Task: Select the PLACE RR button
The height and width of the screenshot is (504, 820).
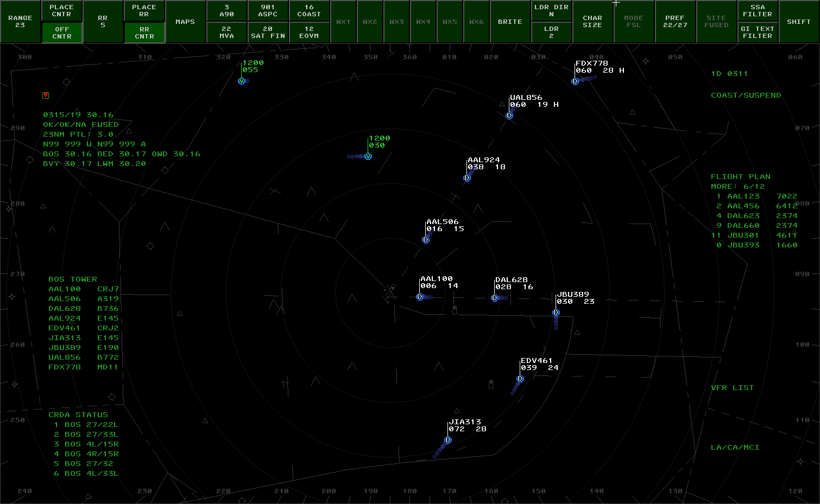Action: [x=144, y=11]
